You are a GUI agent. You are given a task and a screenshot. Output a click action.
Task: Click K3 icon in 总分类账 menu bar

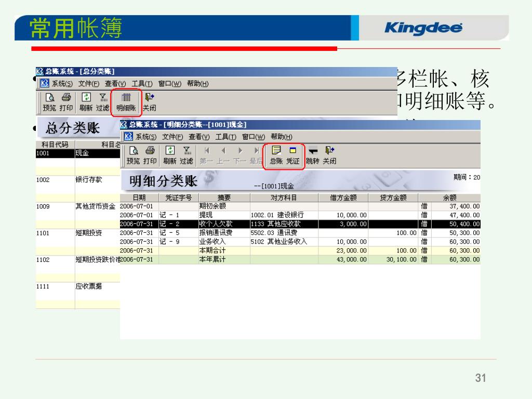click(x=45, y=83)
